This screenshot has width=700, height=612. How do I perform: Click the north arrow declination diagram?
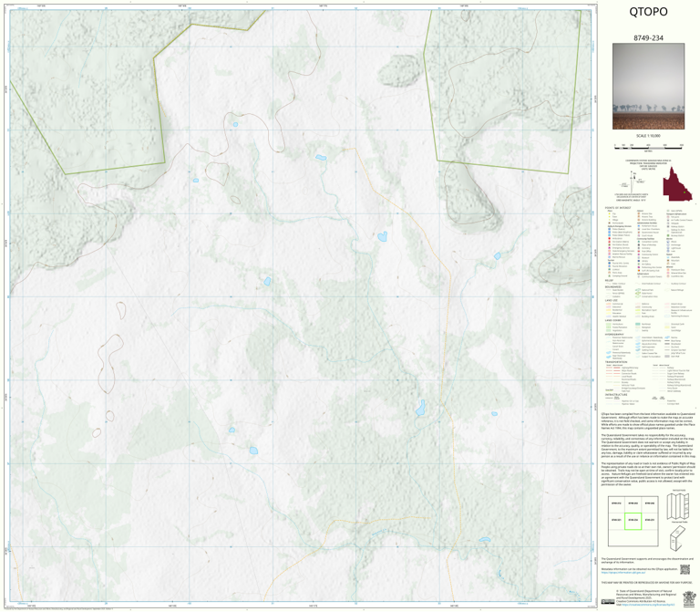633,181
